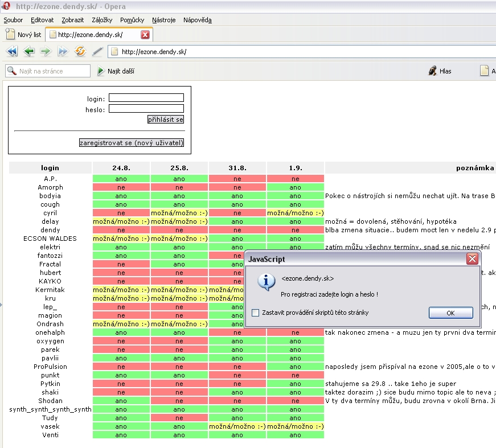Open a new tab with Nový list
Image resolution: width=496 pixels, height=448 pixels.
[23, 35]
